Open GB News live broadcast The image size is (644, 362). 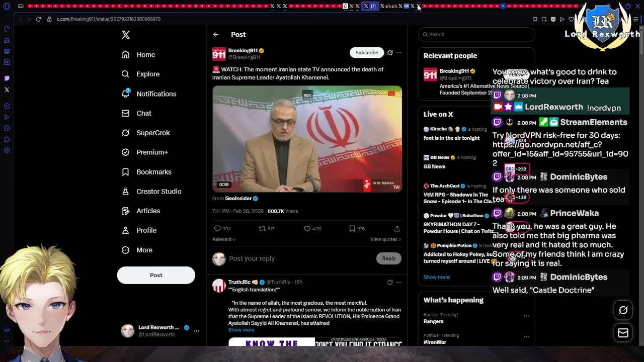[x=434, y=166]
